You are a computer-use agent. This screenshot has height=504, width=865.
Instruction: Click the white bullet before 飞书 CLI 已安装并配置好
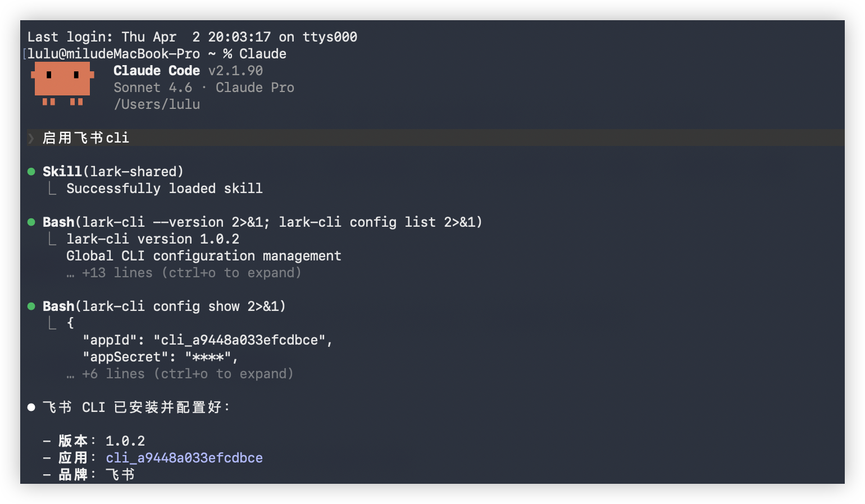click(31, 407)
